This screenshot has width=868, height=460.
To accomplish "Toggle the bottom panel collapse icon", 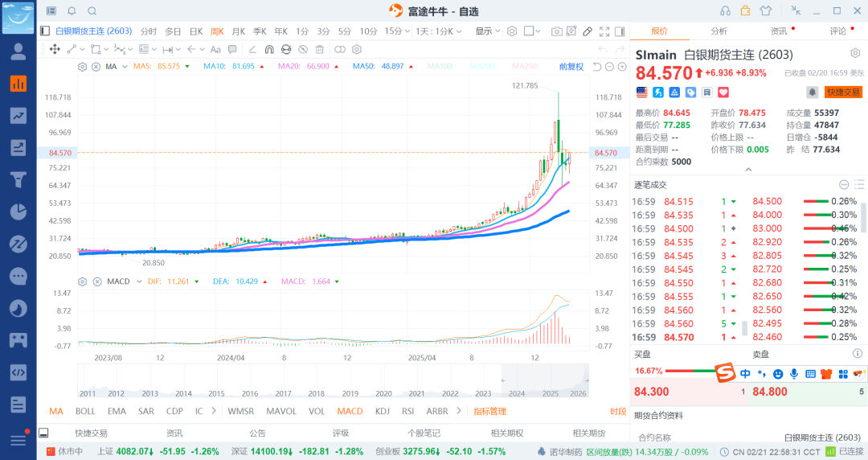I will [43, 433].
